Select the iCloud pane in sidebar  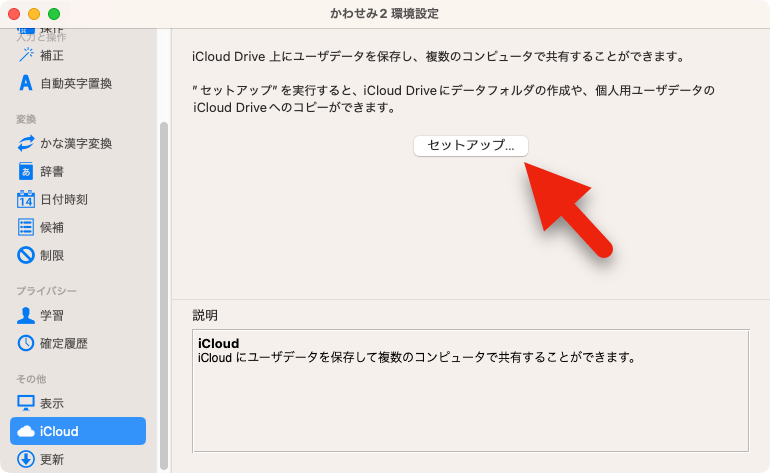78,431
